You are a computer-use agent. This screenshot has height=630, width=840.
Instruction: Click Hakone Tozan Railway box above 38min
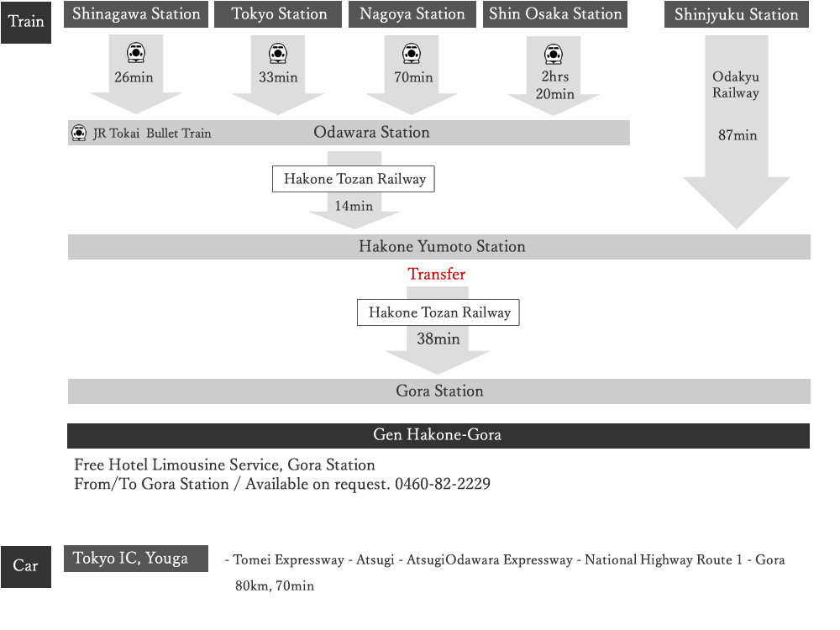tap(438, 312)
